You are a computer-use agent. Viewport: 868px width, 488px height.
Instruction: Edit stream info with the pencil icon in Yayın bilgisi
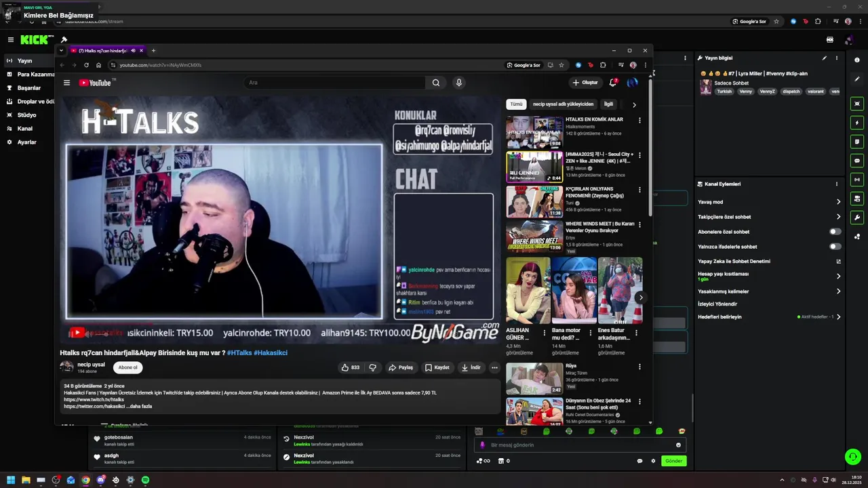click(825, 58)
